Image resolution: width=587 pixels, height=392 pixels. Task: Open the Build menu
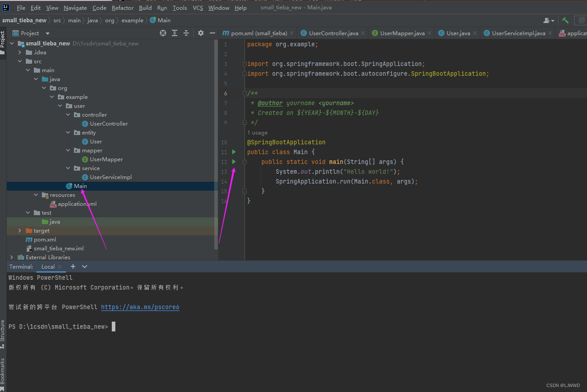tap(145, 8)
